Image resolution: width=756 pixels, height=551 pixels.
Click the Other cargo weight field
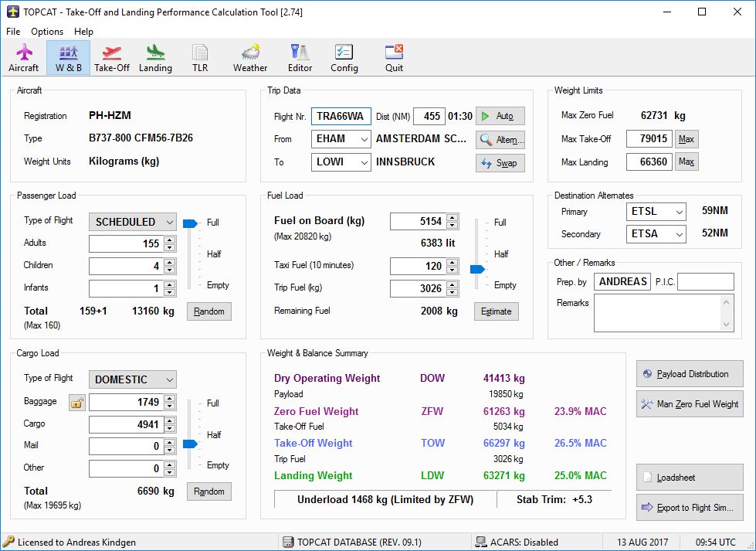(x=127, y=468)
